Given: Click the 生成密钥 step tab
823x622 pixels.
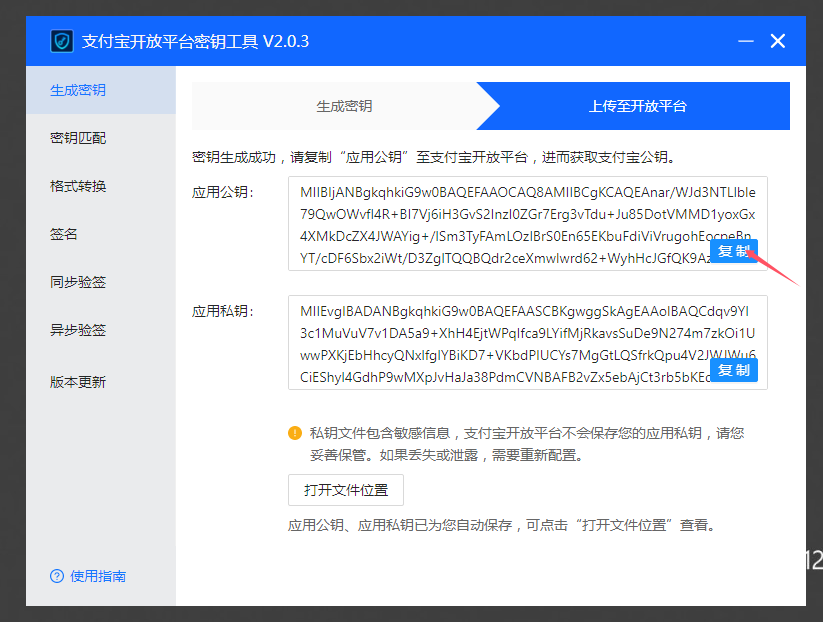Looking at the screenshot, I should (x=344, y=106).
